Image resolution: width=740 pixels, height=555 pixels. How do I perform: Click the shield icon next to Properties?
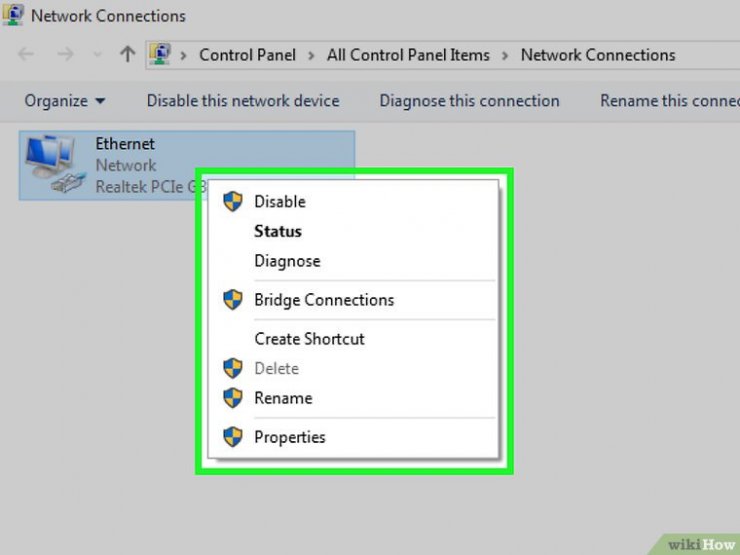click(x=233, y=437)
